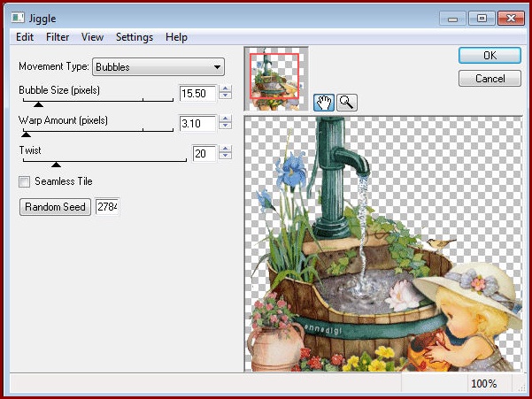Click the Twist value field
The width and height of the screenshot is (532, 399).
[204, 154]
